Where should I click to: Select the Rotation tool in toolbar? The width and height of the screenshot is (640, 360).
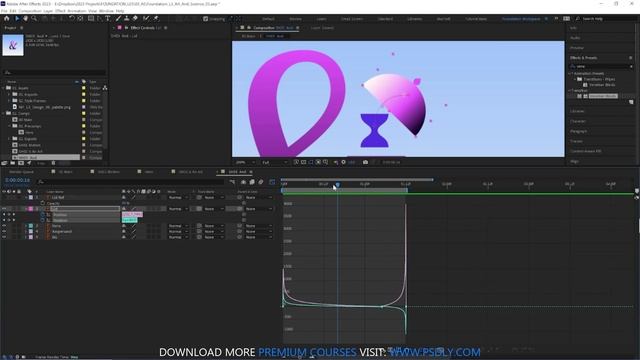coord(71,18)
